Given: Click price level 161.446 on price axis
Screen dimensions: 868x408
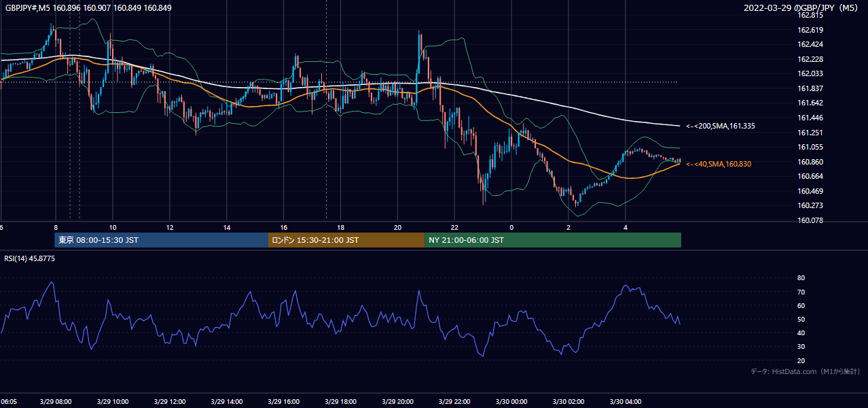Looking at the screenshot, I should click(x=809, y=118).
